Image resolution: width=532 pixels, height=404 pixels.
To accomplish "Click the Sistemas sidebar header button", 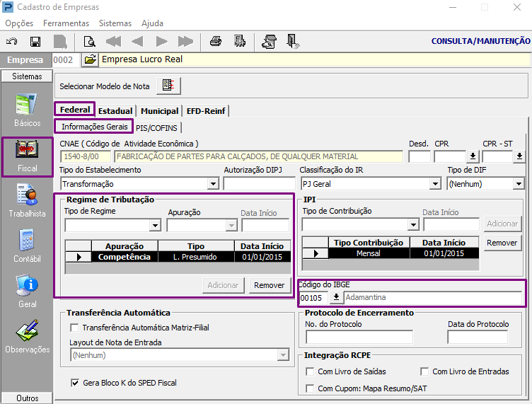I will (x=27, y=76).
